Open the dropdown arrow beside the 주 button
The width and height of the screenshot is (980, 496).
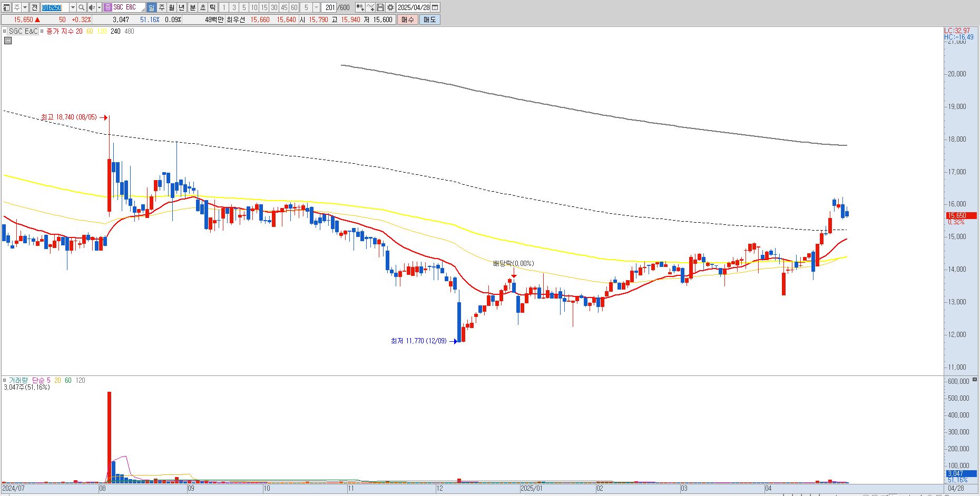coord(25,7)
